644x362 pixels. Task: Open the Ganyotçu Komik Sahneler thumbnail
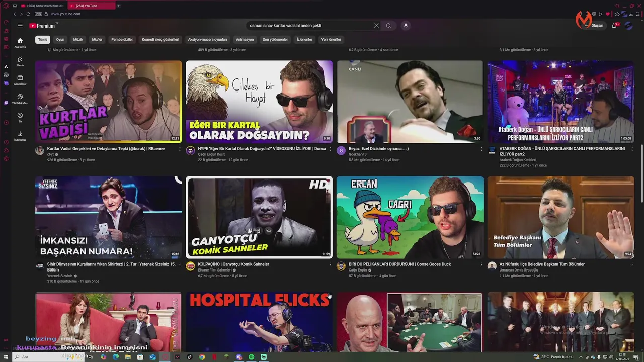pos(259,217)
